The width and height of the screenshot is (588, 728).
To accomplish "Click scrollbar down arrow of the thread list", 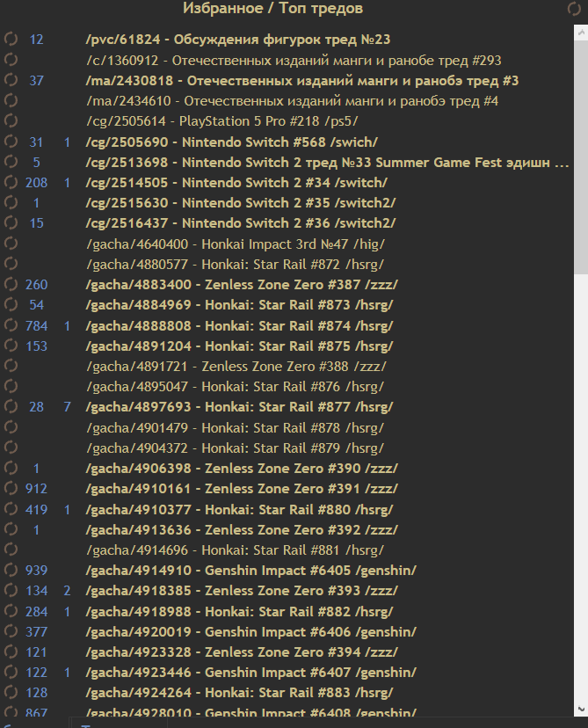I will click(581, 709).
